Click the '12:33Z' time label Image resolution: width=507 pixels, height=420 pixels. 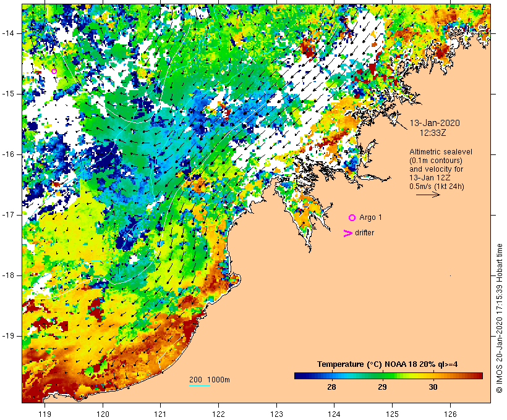tap(433, 133)
